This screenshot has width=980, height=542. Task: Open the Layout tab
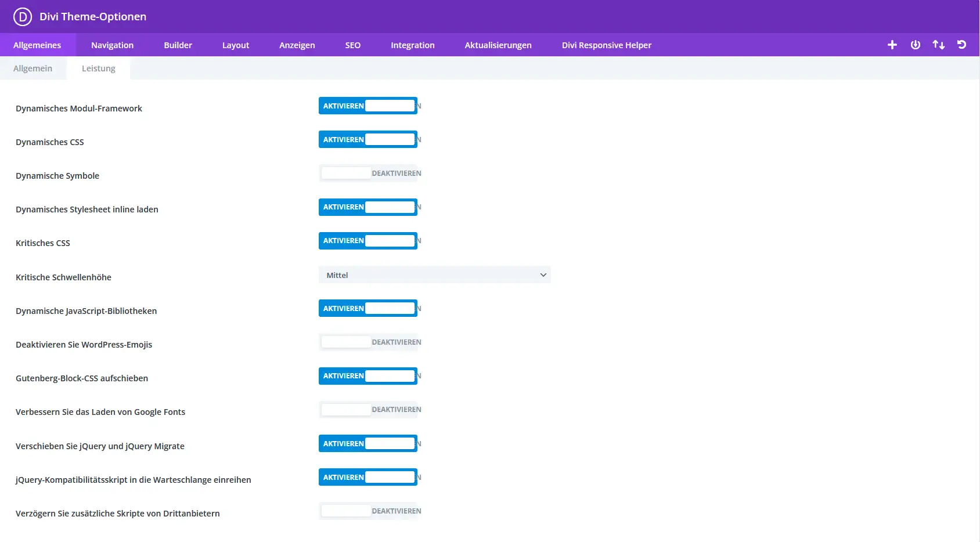pyautogui.click(x=236, y=45)
